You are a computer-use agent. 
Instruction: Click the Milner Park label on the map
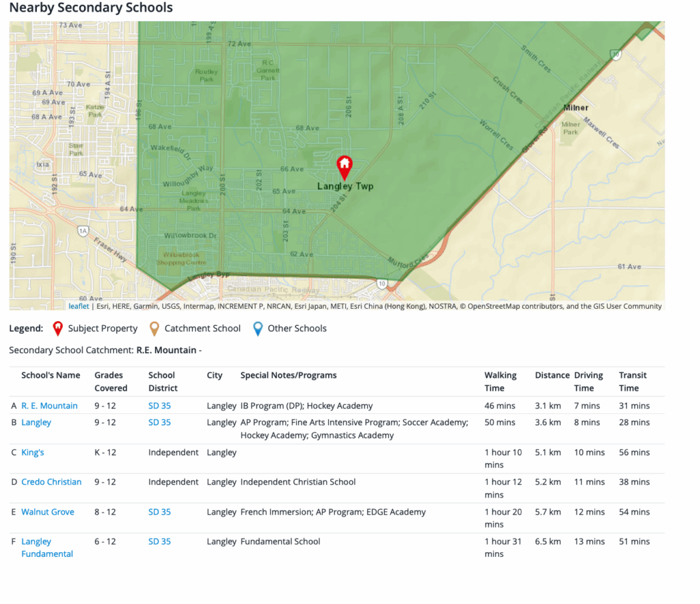(571, 128)
